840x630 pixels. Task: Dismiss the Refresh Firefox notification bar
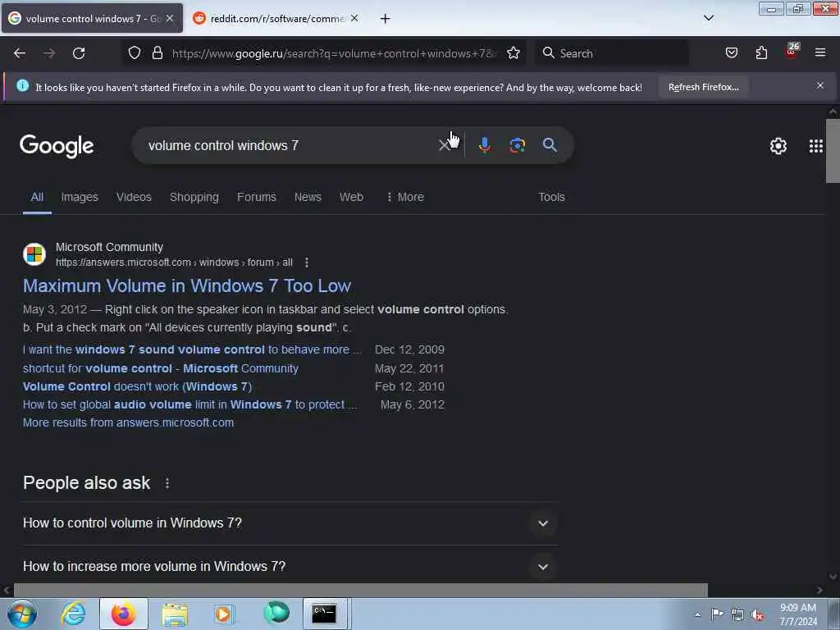click(x=819, y=85)
